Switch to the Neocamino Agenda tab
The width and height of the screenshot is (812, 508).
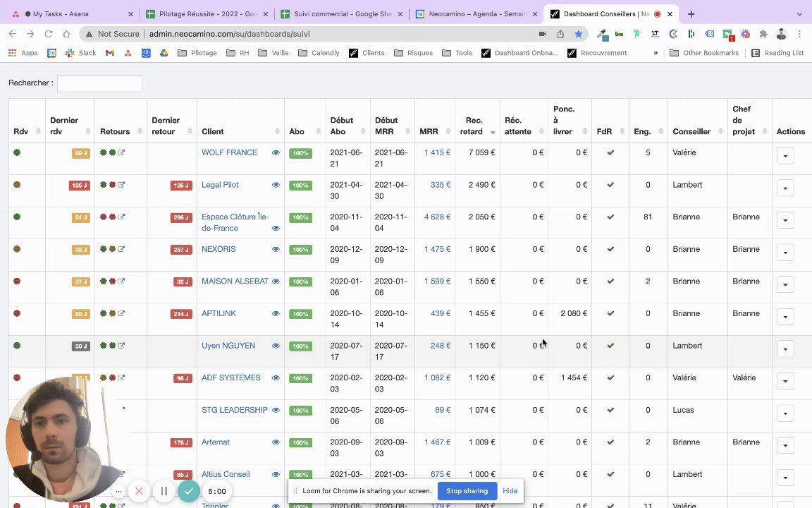476,14
